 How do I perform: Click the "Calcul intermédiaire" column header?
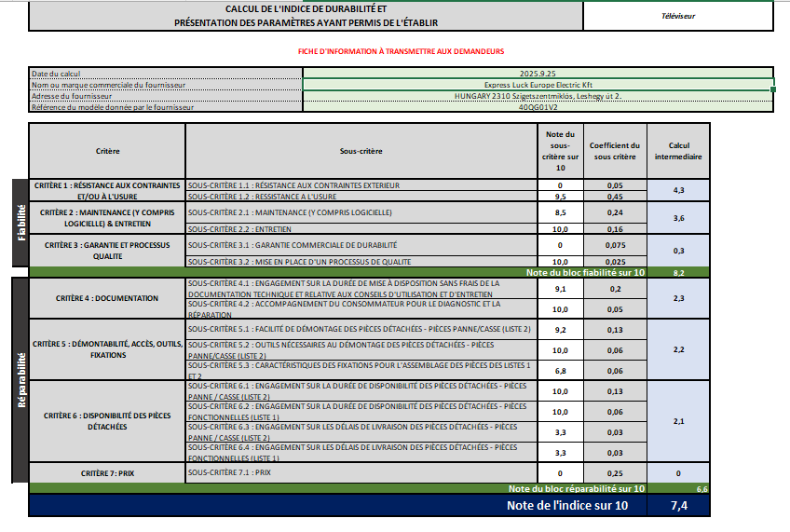[x=678, y=151]
